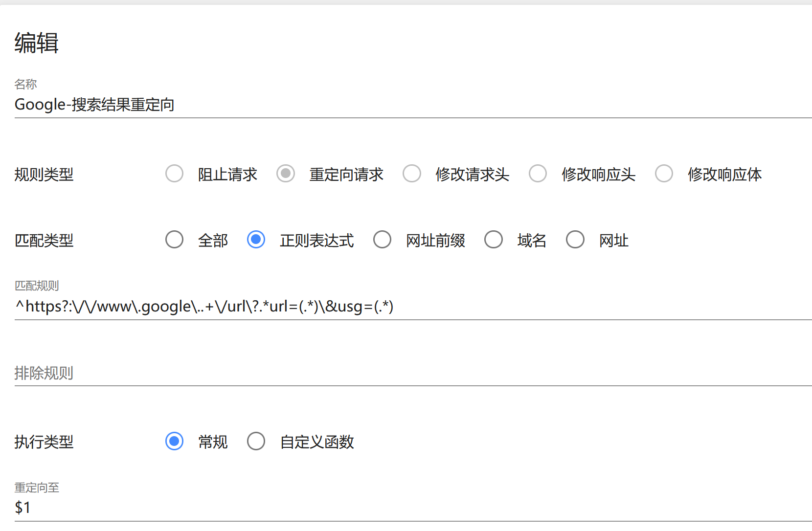Set match type to 全部

coord(174,240)
